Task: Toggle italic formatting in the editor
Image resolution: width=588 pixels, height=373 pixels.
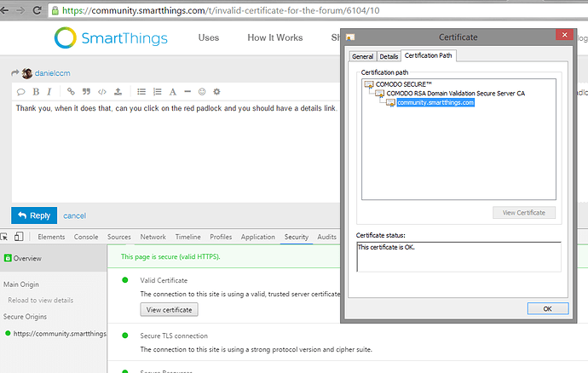Action: coord(49,91)
